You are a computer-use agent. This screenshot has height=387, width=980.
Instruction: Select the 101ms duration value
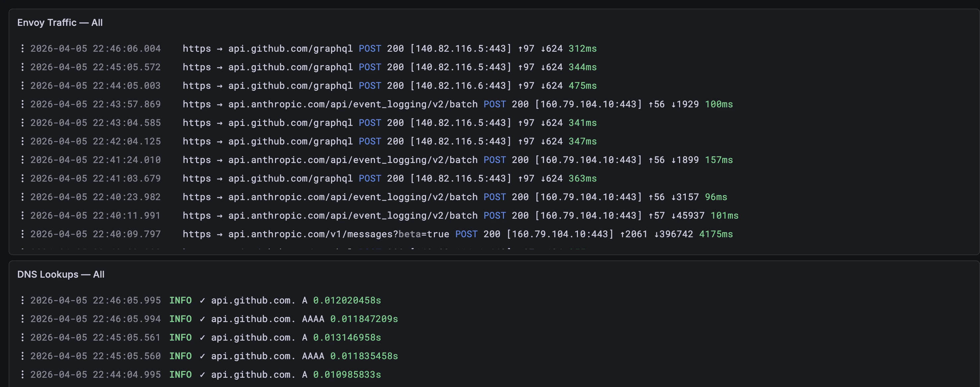724,216
